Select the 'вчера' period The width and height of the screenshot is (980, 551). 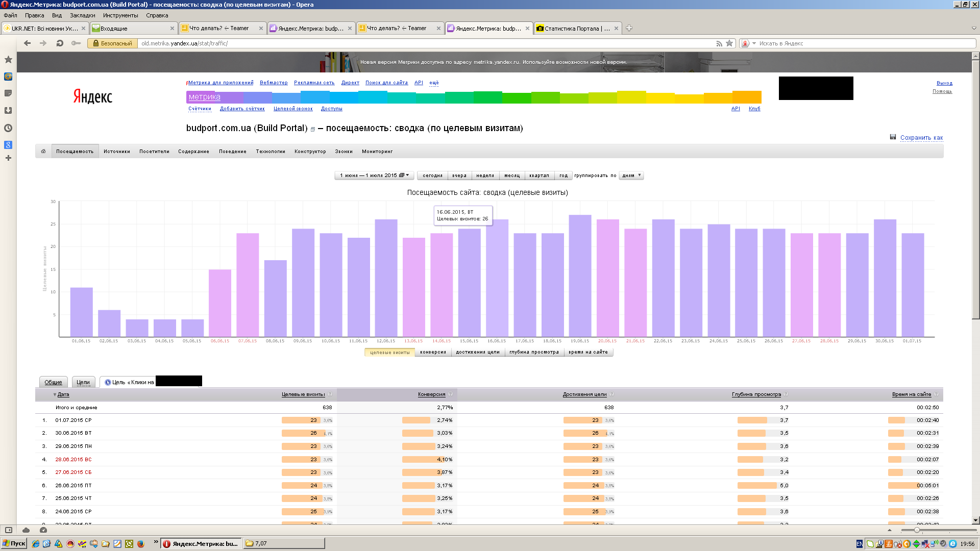(459, 176)
